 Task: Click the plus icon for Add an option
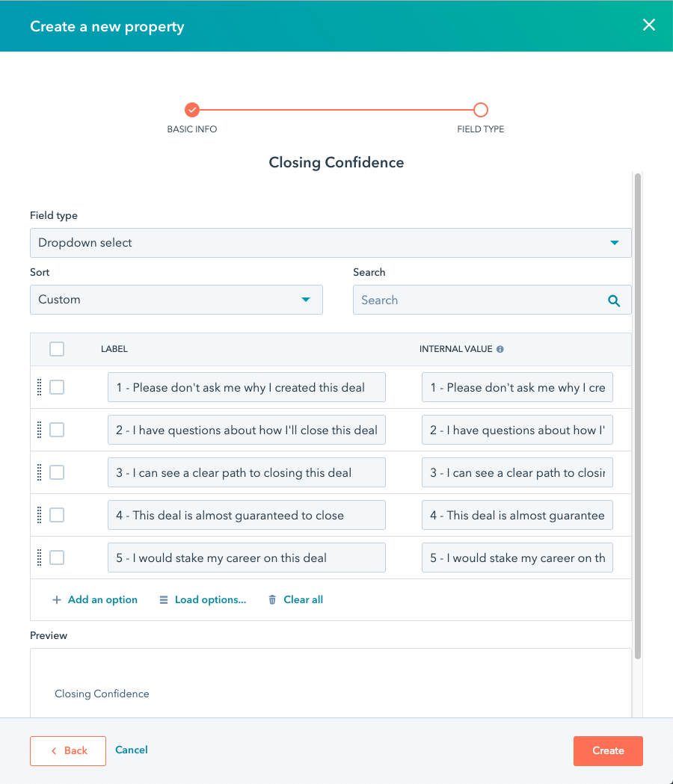(57, 599)
